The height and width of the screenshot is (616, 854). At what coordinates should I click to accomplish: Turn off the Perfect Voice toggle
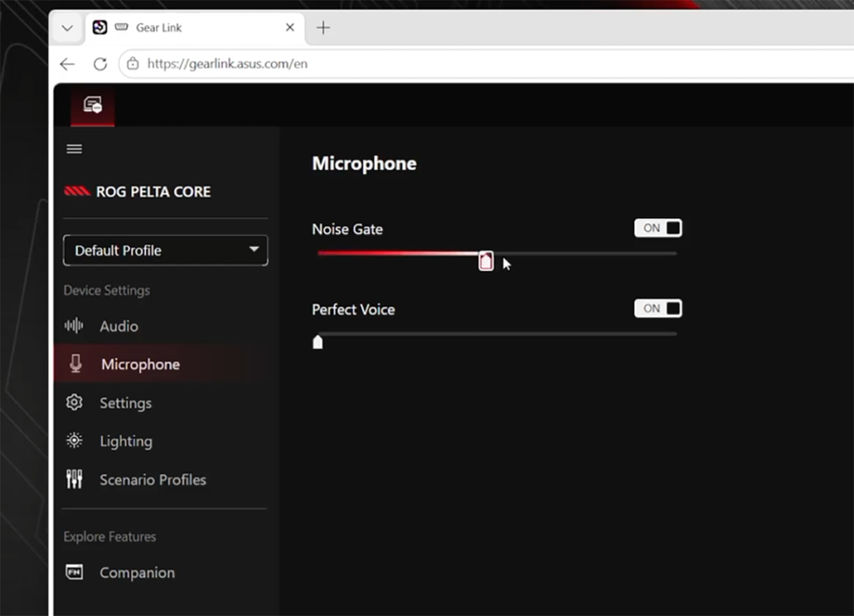click(658, 308)
